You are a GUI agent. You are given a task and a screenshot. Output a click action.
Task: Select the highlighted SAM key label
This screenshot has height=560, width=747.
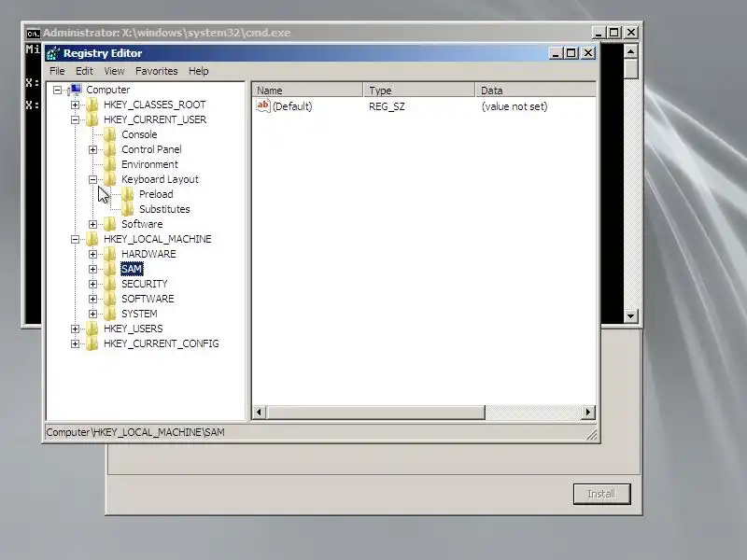click(x=132, y=269)
